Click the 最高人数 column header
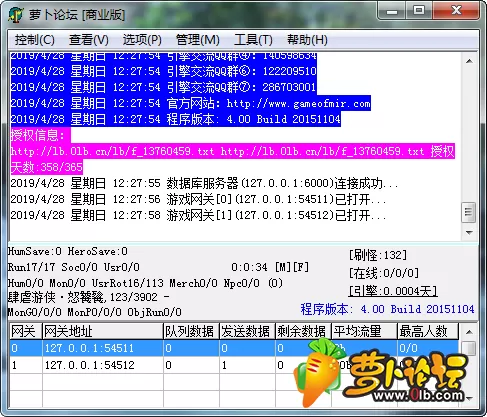This screenshot has width=487, height=417. coord(428,331)
